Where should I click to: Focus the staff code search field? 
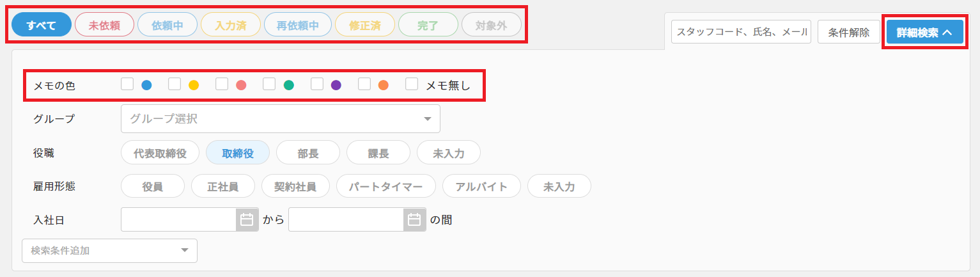click(741, 32)
